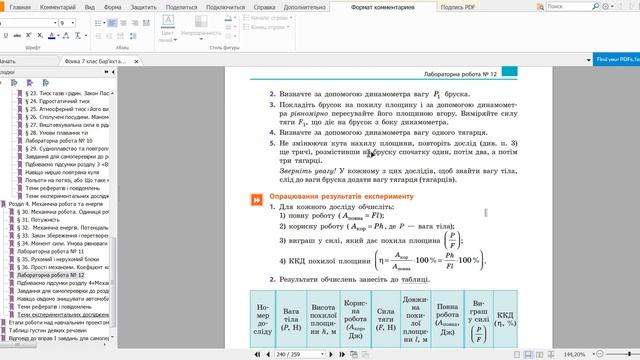The width and height of the screenshot is (640, 360).
Task: Click the font color A icon
Action: (x=51, y=36)
